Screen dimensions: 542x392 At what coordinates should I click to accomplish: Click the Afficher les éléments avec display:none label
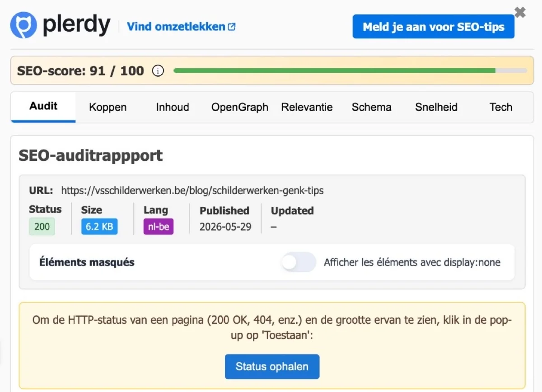pyautogui.click(x=412, y=262)
